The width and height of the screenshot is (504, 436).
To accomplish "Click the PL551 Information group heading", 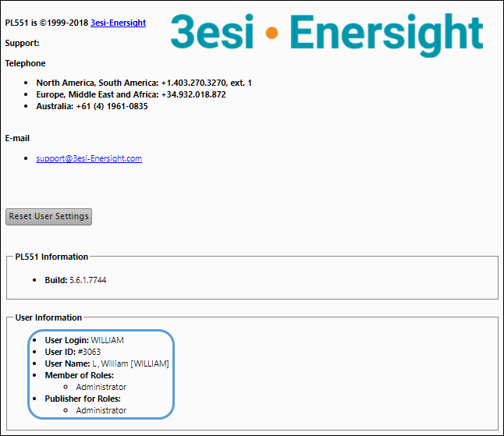I will pyautogui.click(x=51, y=257).
